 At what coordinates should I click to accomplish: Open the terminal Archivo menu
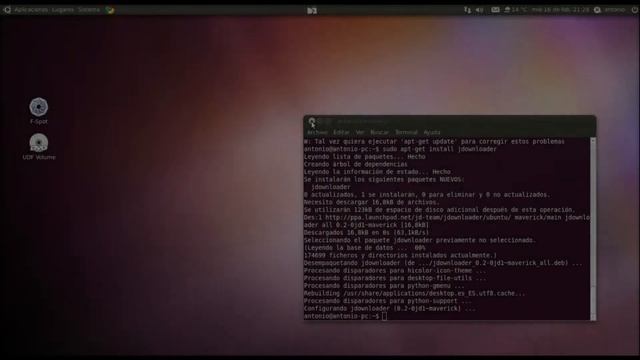(x=317, y=132)
